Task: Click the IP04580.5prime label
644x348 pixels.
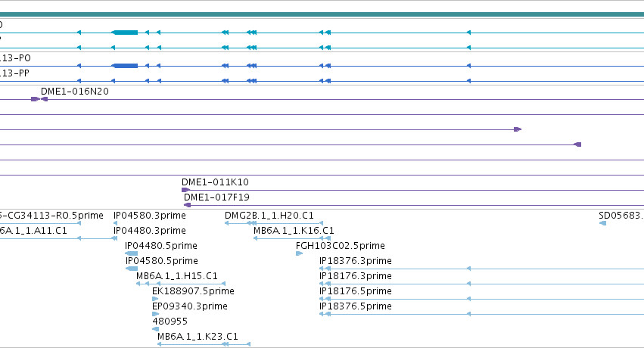Action: coord(162,261)
